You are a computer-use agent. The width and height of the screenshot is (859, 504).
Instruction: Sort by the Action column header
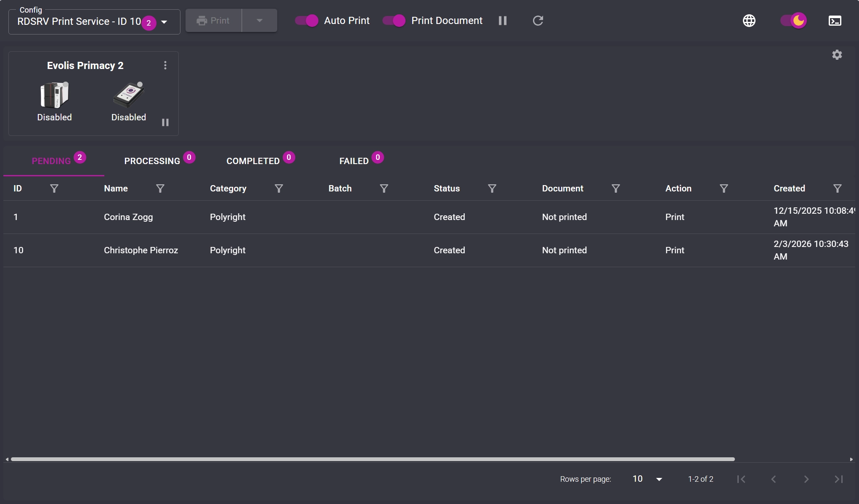pyautogui.click(x=678, y=188)
